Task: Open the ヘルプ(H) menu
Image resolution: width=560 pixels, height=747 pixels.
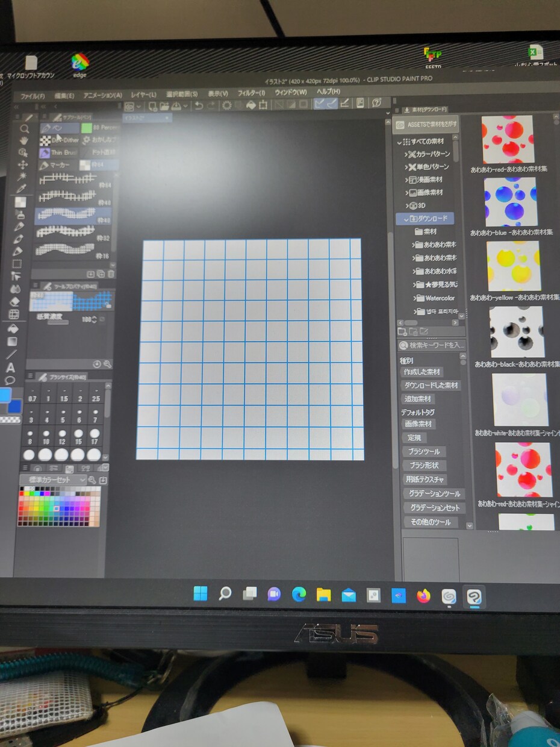Action: (x=328, y=92)
